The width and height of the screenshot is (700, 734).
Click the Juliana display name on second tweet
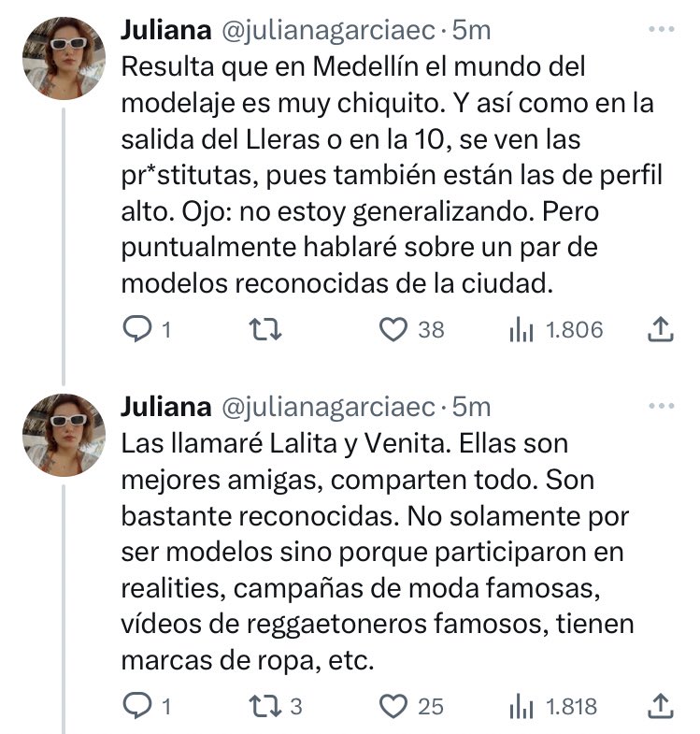[166, 408]
